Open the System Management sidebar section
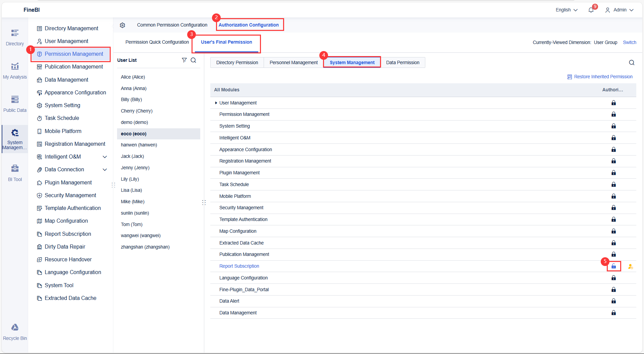The image size is (644, 354). [15, 139]
